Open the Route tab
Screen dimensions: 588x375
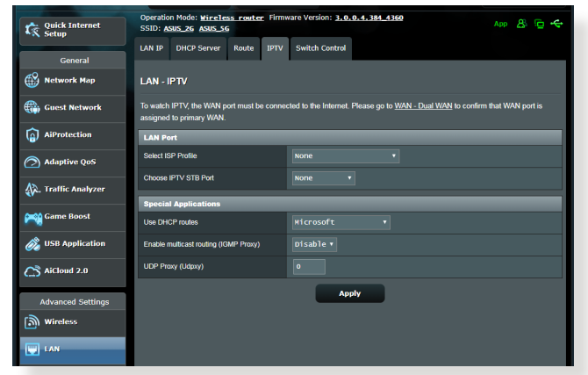tap(243, 48)
